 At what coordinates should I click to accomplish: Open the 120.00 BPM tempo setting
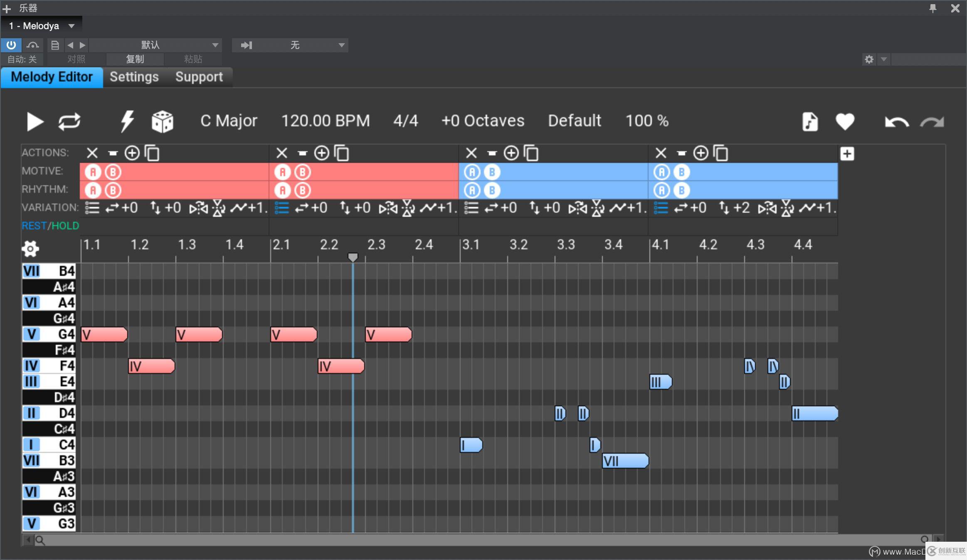(326, 121)
